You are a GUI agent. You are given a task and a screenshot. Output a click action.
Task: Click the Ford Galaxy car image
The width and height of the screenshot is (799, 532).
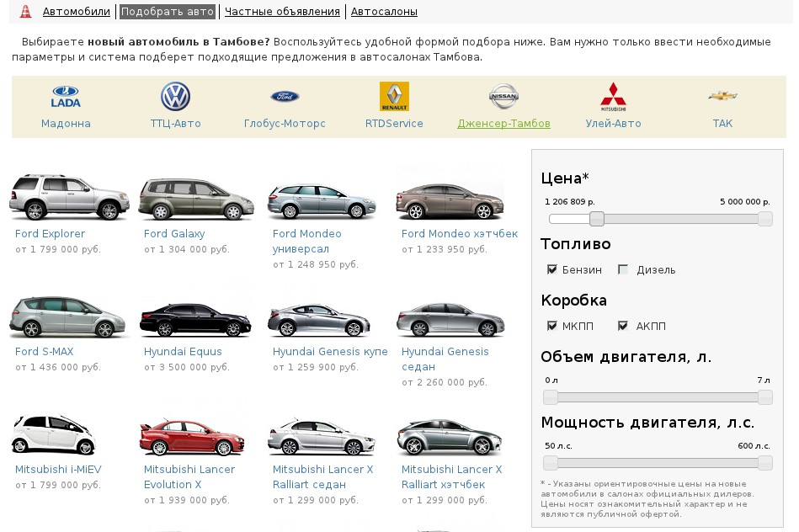coord(197,199)
